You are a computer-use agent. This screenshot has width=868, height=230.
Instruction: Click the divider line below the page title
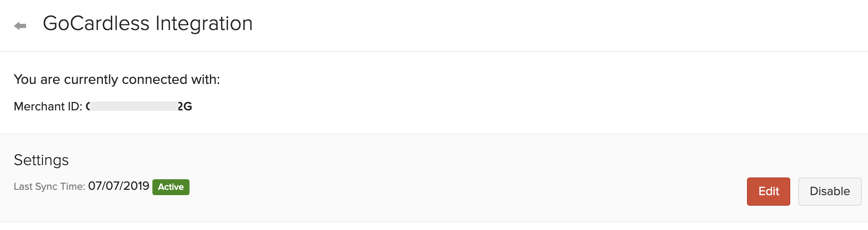point(434,52)
